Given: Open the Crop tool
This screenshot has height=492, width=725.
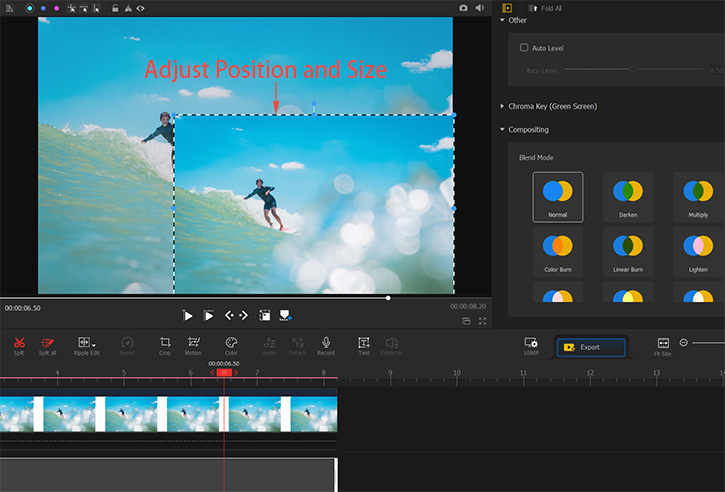Looking at the screenshot, I should tap(165, 343).
